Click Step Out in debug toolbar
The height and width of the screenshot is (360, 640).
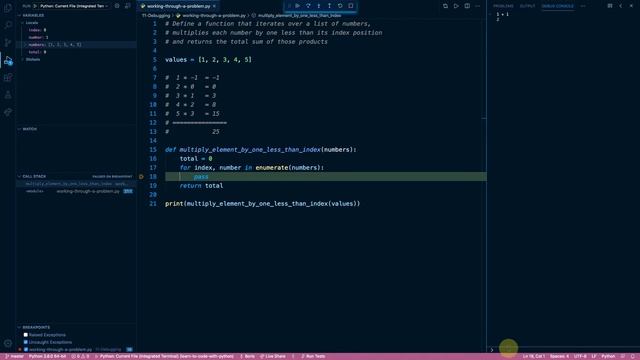point(329,6)
